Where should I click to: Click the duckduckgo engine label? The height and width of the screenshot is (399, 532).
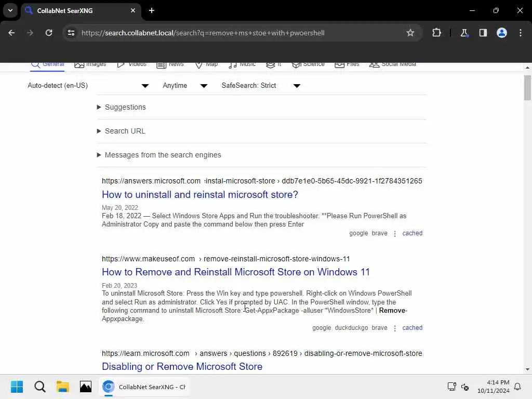pyautogui.click(x=351, y=328)
